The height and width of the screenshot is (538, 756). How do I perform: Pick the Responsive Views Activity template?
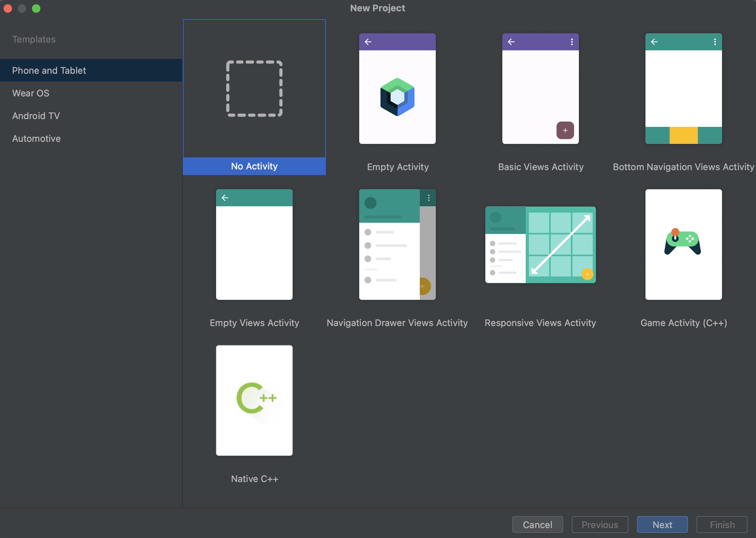[x=540, y=245]
